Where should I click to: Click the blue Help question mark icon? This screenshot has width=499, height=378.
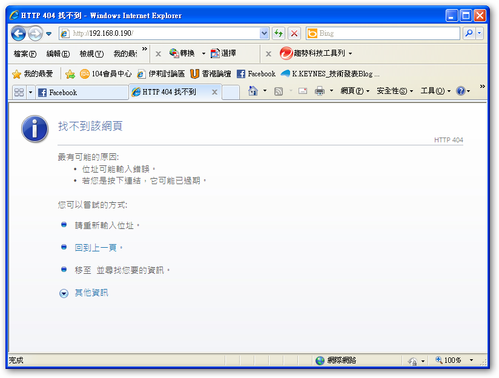[461, 91]
